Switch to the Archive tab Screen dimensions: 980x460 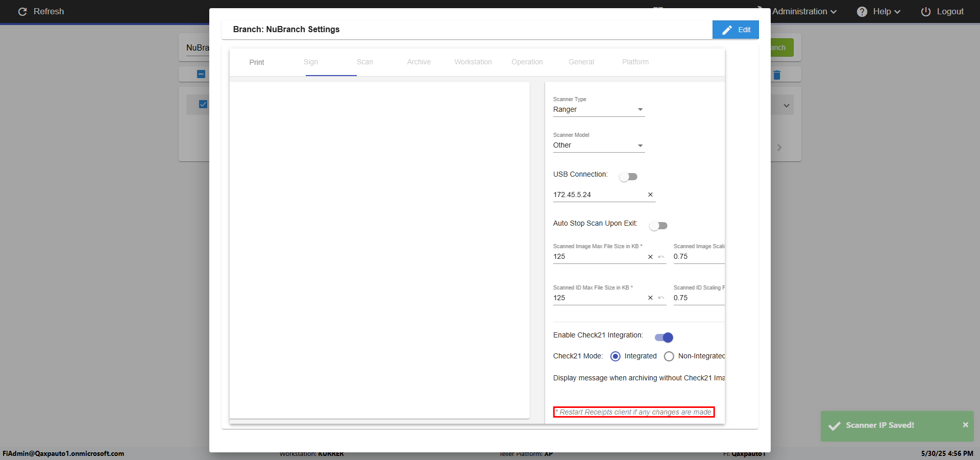tap(419, 62)
